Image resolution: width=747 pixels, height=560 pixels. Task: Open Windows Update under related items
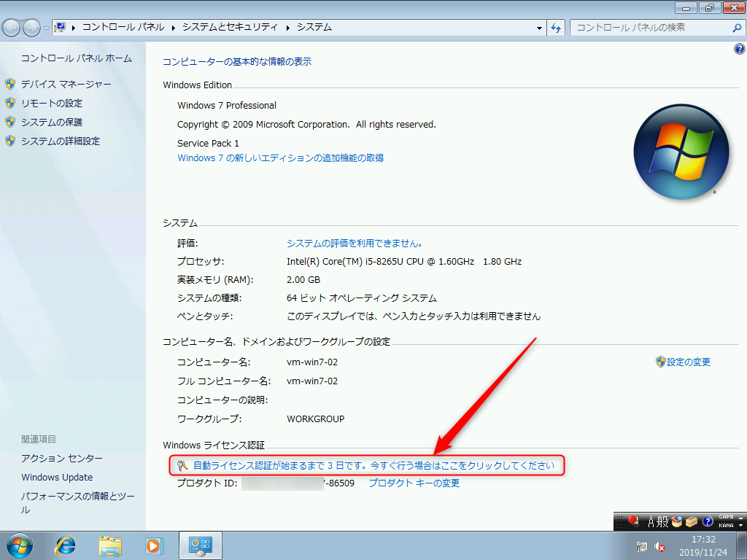tap(57, 477)
